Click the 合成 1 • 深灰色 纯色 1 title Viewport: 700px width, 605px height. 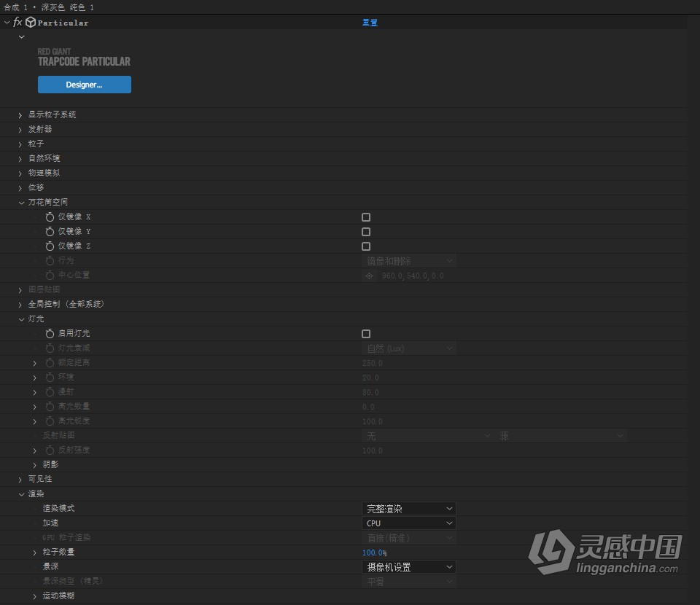click(49, 7)
